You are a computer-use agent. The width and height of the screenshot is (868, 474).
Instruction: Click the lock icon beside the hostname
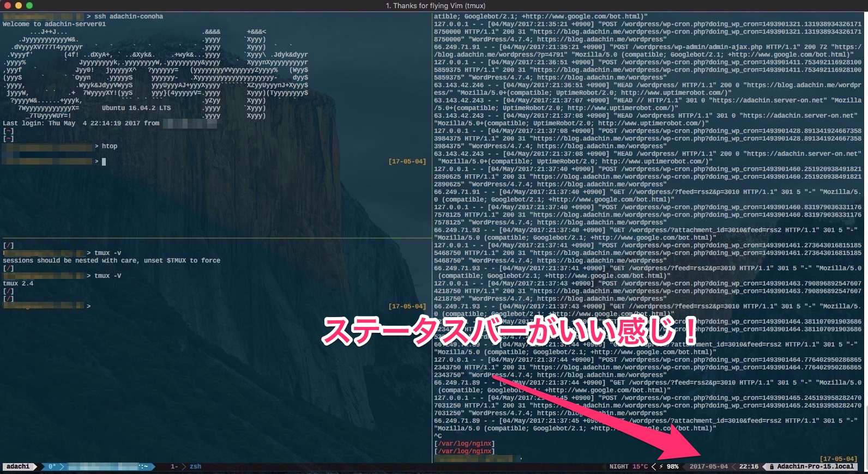(772, 466)
